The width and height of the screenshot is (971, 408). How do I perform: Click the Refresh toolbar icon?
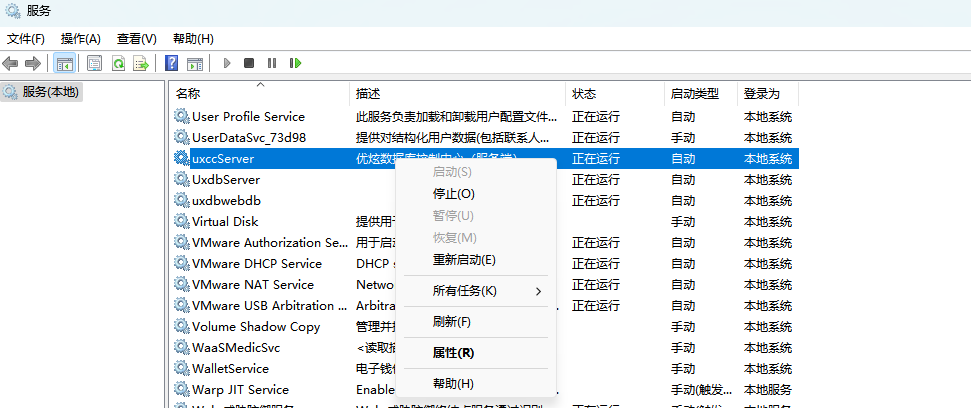[118, 63]
